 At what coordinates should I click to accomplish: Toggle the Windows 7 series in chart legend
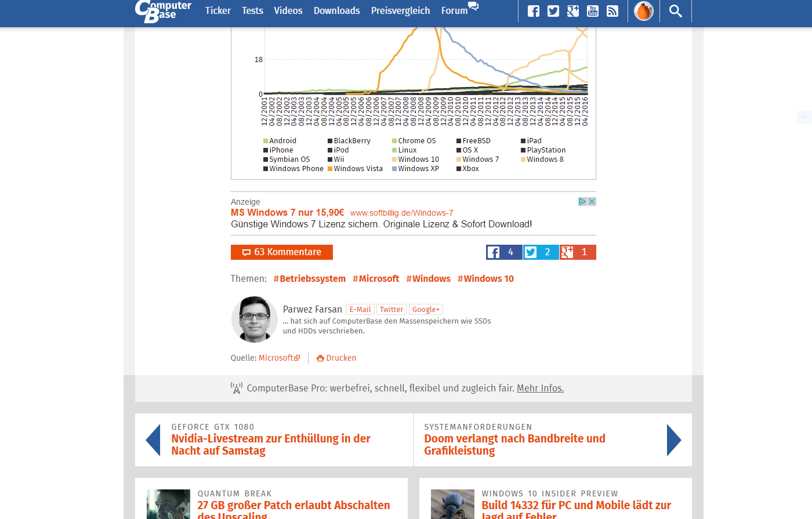coord(478,159)
